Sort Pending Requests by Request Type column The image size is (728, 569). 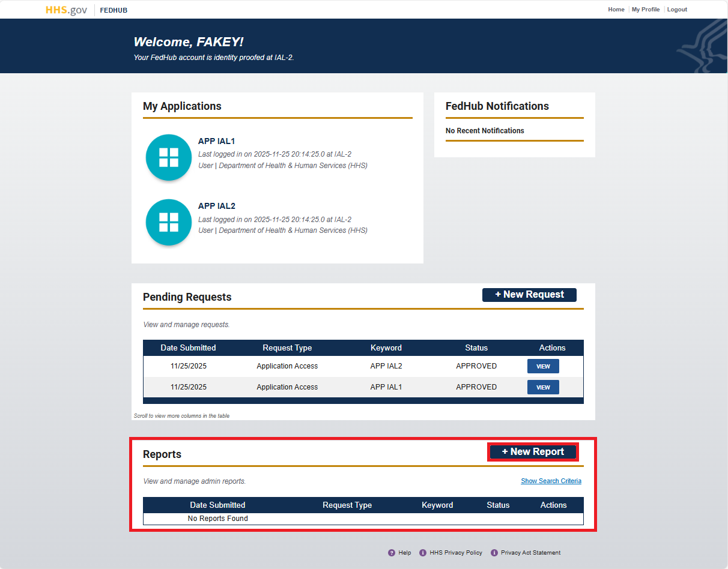(287, 348)
